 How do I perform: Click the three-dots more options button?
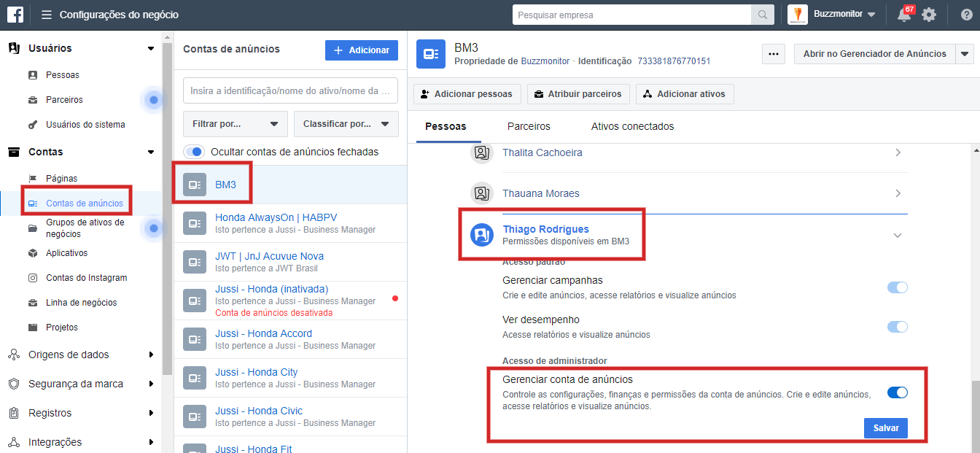pos(774,54)
